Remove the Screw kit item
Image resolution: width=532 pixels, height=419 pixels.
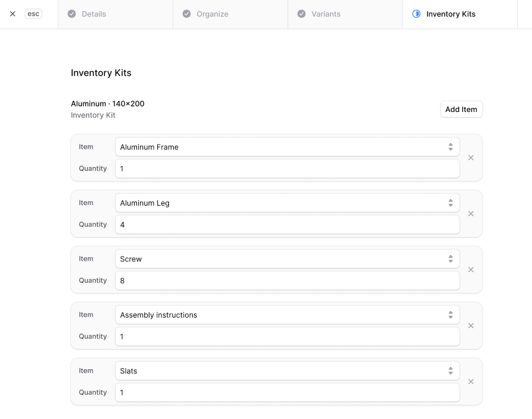(471, 270)
